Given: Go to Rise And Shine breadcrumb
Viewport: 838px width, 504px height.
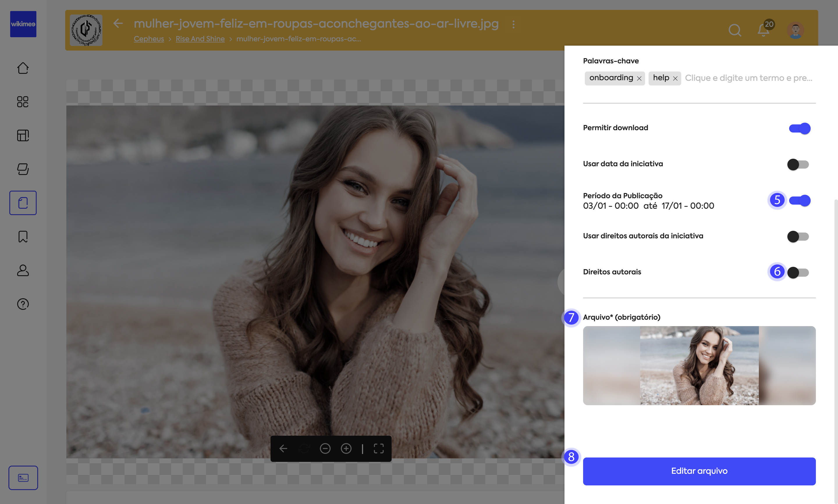Looking at the screenshot, I should (200, 39).
